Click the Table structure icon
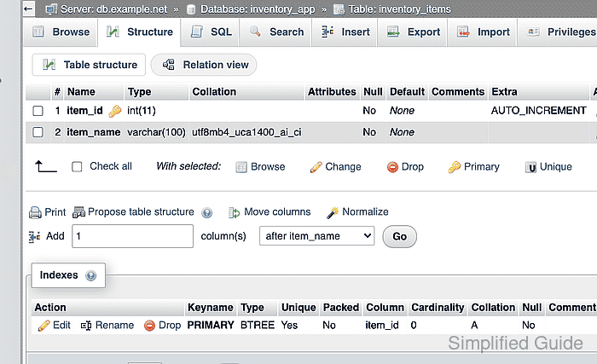The image size is (597, 364). point(49,65)
